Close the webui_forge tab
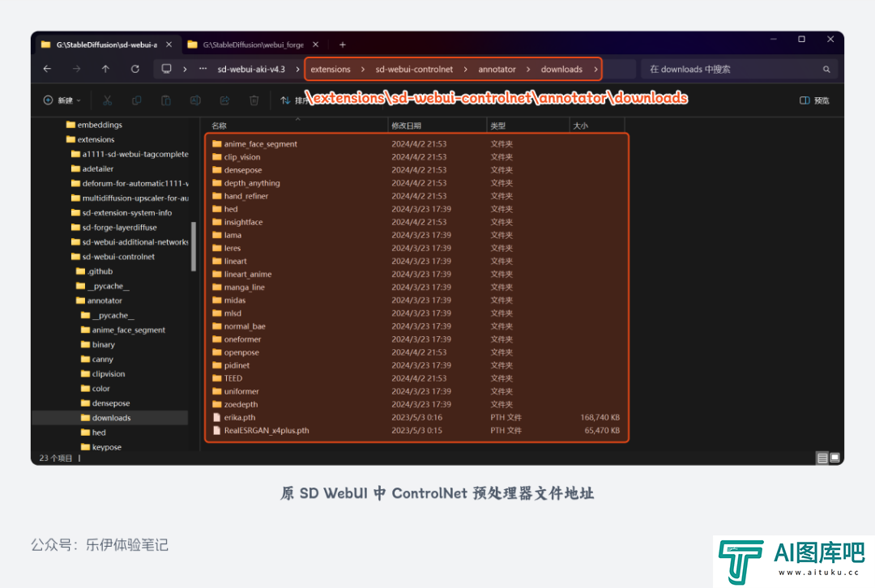The width and height of the screenshot is (875, 588). click(x=316, y=45)
